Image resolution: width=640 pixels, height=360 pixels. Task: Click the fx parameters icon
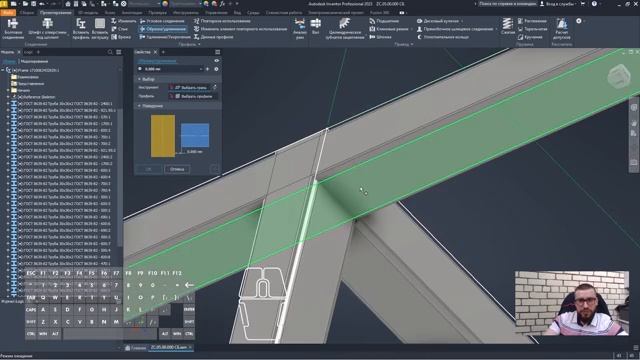click(222, 4)
